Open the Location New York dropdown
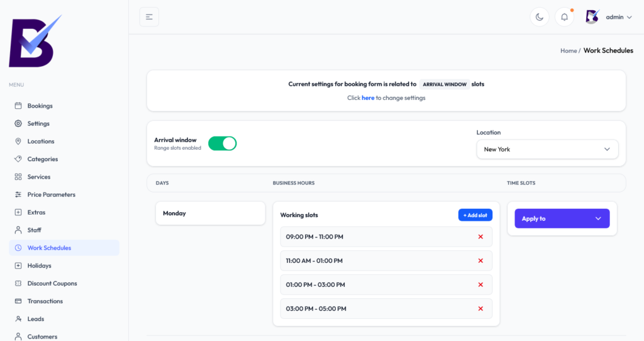Viewport: 644px width, 341px height. (x=547, y=149)
